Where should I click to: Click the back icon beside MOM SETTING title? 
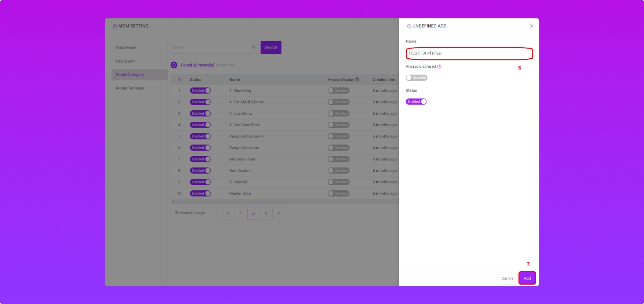point(115,26)
